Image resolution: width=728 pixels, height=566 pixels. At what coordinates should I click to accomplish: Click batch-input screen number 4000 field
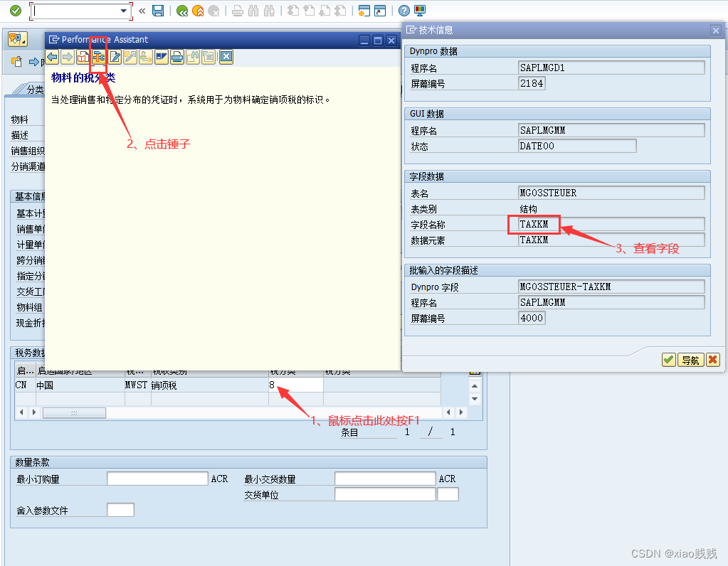(532, 318)
